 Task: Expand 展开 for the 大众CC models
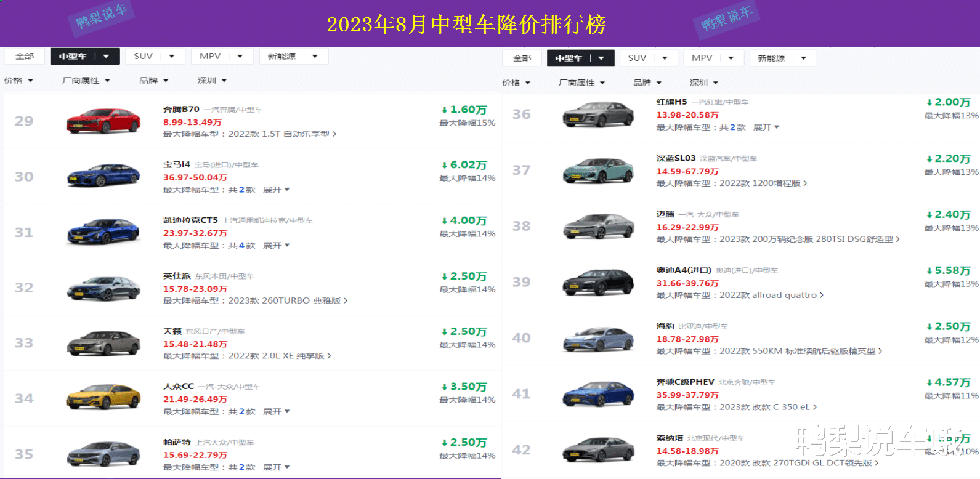point(276,411)
